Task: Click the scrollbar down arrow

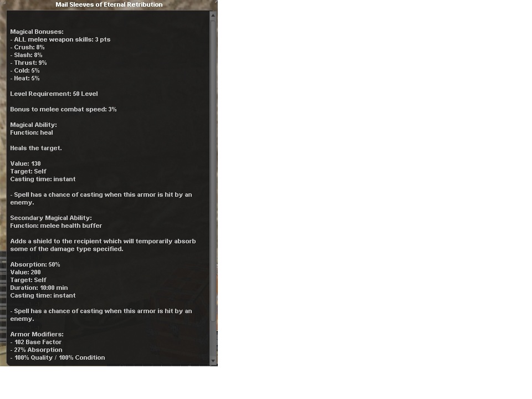Action: click(x=213, y=361)
